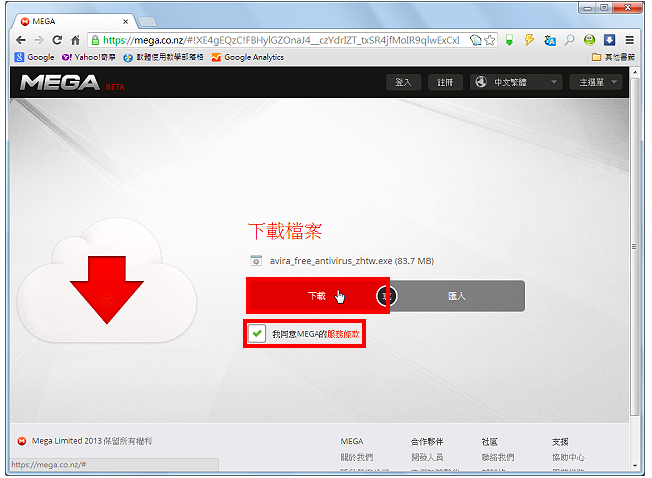Close the MEGA tab
Viewport: 652px width, 478px height.
126,21
